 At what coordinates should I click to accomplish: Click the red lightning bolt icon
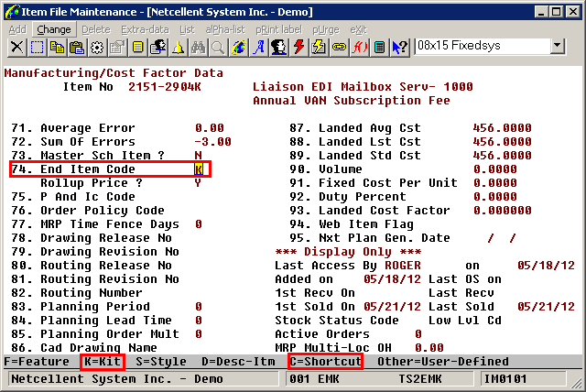tap(299, 48)
